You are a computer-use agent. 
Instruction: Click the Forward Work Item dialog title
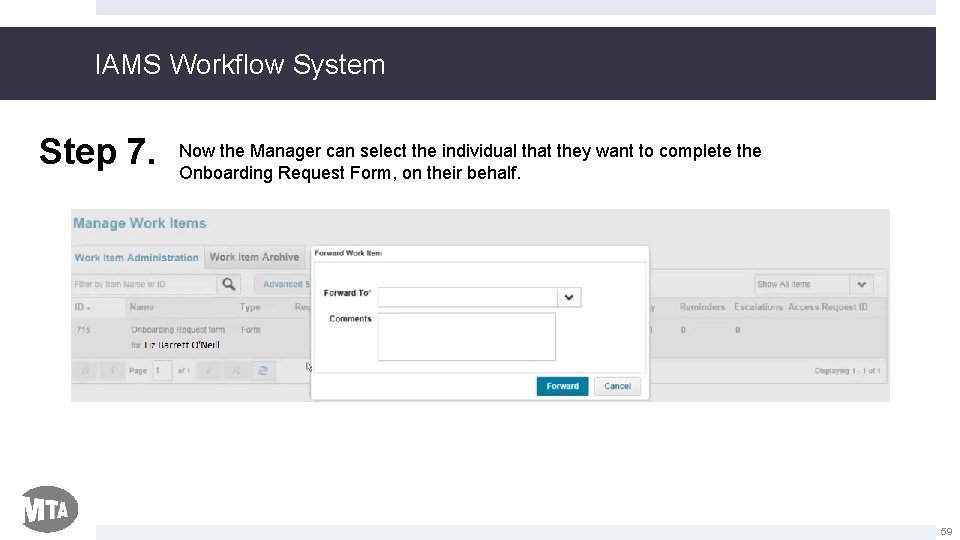click(348, 253)
